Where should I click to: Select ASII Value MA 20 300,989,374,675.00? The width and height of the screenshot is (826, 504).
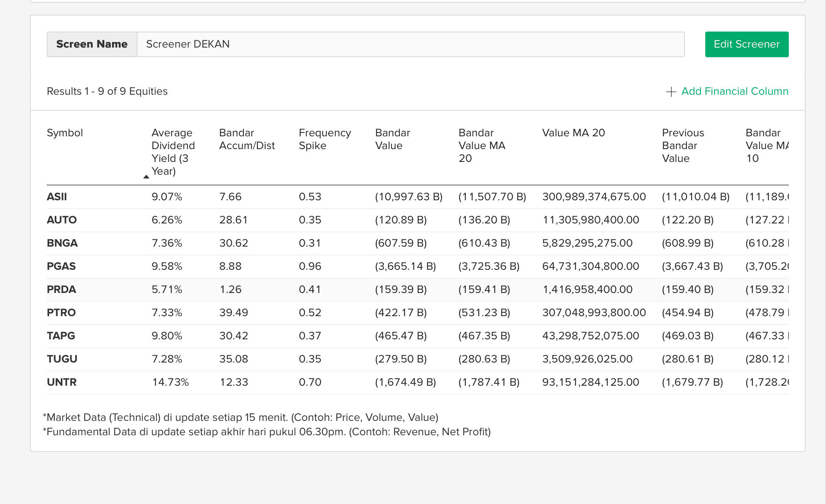(594, 197)
